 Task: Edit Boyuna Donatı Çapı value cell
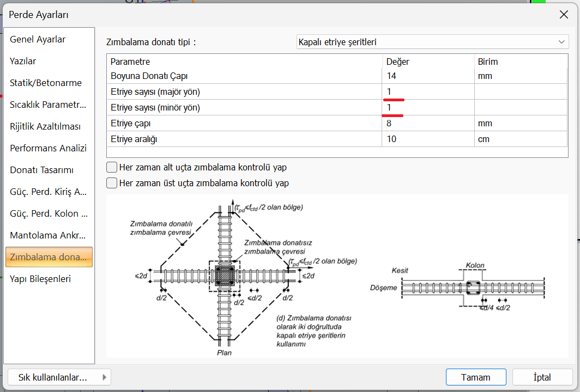coord(427,76)
